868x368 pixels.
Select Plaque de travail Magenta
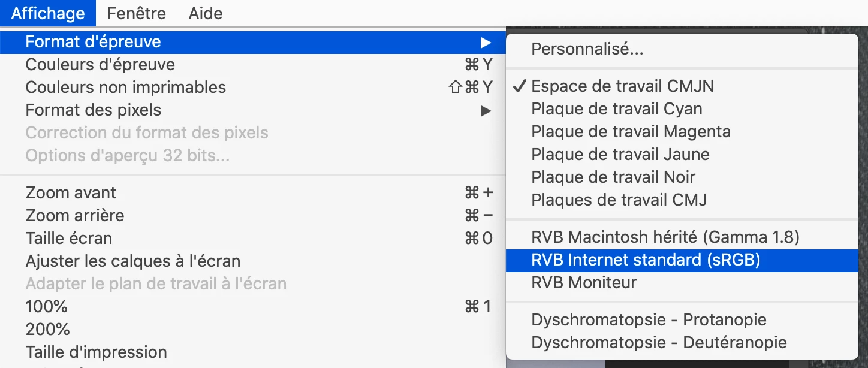tap(631, 132)
